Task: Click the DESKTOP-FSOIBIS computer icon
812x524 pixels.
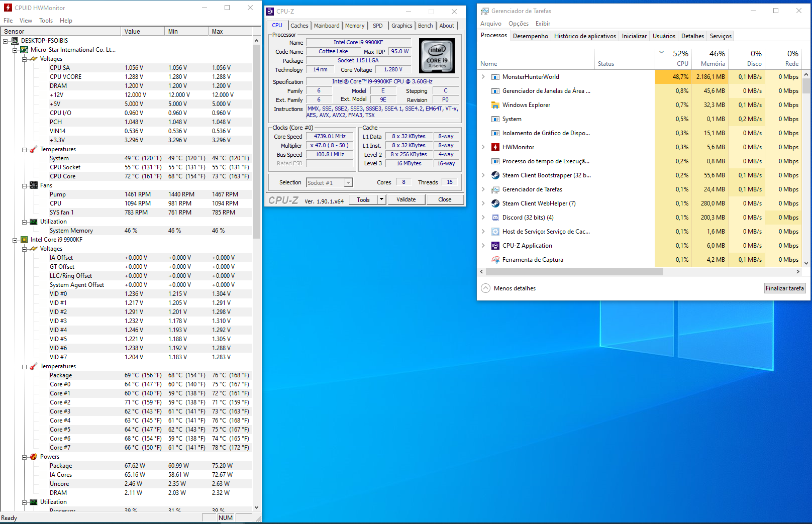Action: pyautogui.click(x=15, y=41)
